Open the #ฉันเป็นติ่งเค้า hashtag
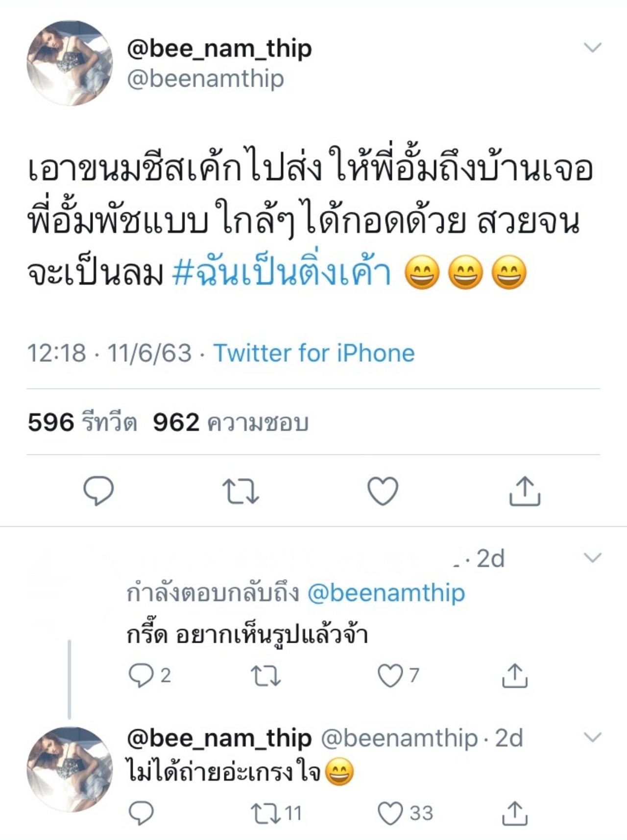This screenshot has width=627, height=840. coord(282,274)
